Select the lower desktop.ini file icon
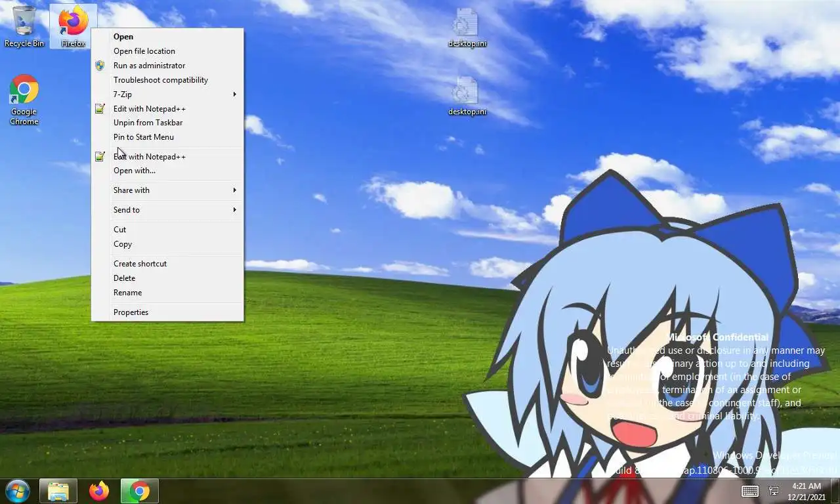This screenshot has height=504, width=840. tap(467, 96)
